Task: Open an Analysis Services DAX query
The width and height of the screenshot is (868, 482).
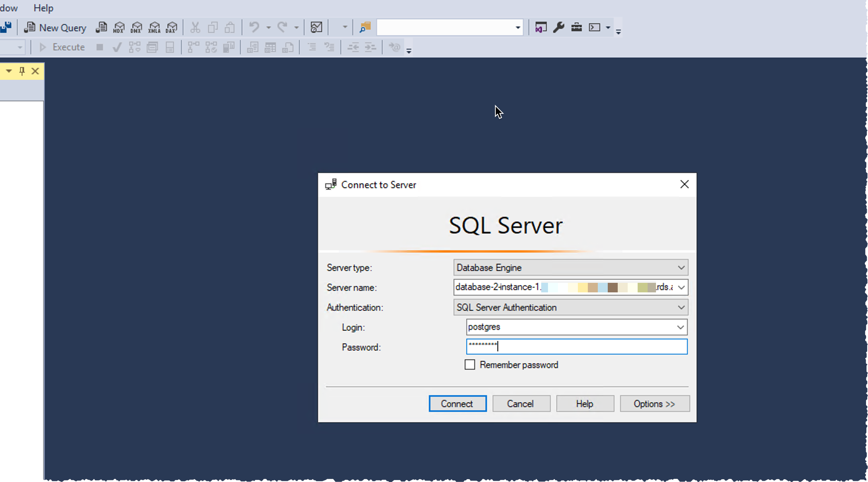Action: [171, 27]
